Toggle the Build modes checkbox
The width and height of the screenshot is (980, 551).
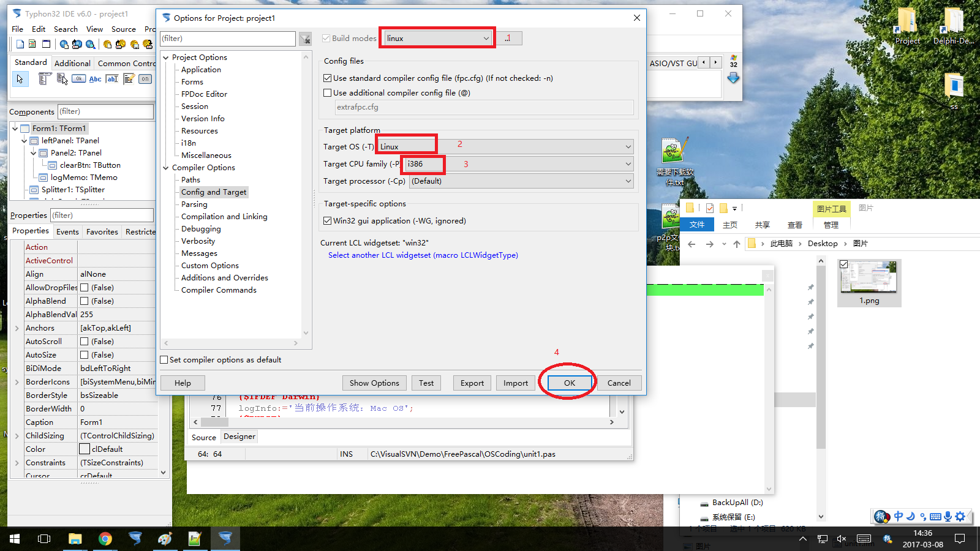pos(326,39)
